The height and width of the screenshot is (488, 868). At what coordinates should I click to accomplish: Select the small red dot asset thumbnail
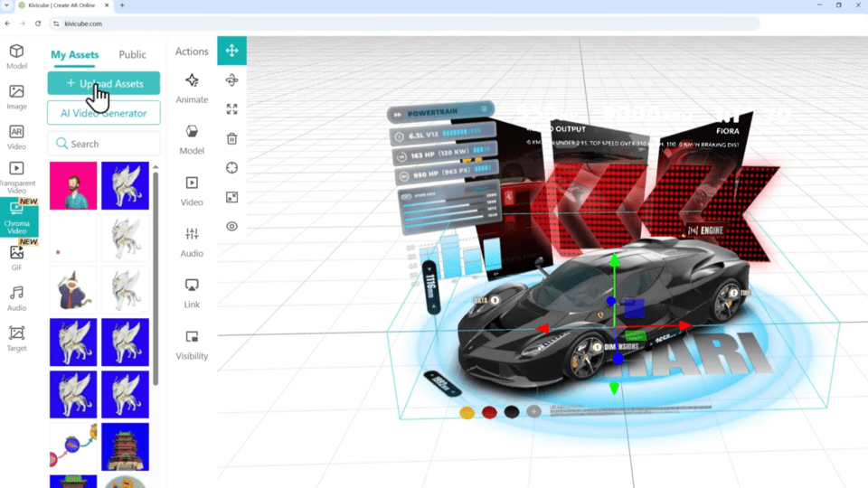[73, 238]
